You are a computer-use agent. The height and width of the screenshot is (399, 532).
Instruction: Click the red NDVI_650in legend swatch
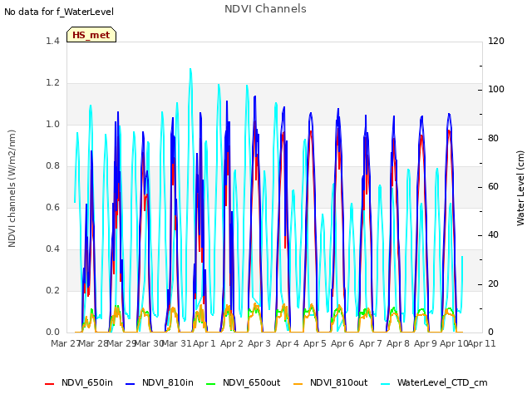click(50, 384)
